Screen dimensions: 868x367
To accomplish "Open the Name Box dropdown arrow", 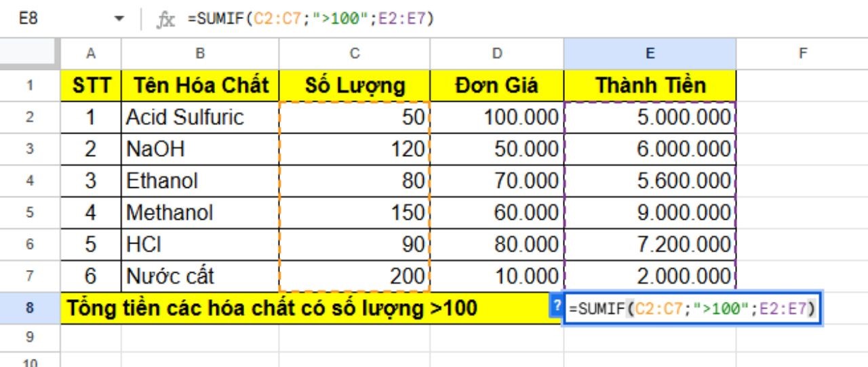I will point(119,20).
